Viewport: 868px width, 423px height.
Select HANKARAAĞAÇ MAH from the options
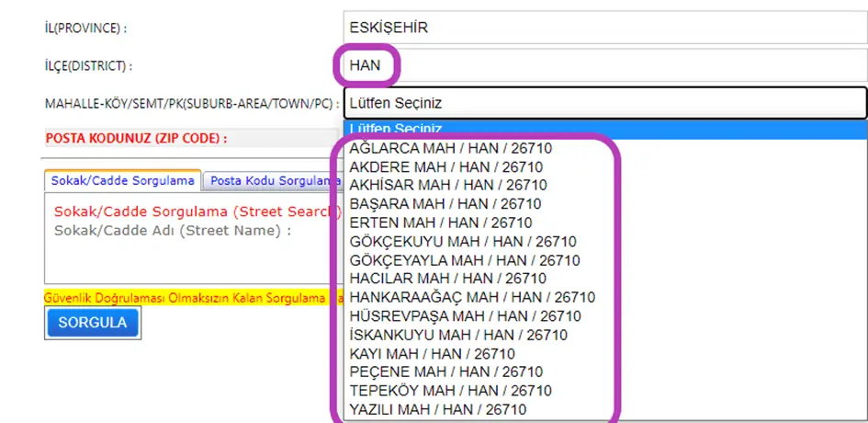tap(472, 297)
